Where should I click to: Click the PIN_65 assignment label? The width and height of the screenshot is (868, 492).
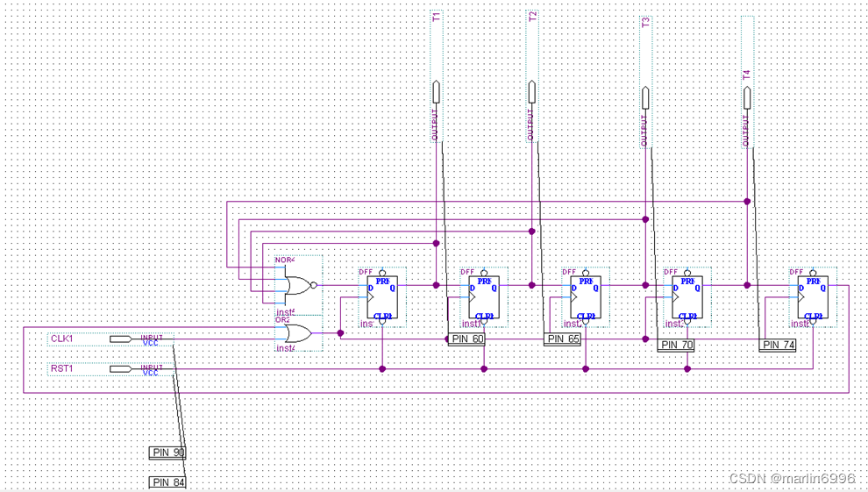(562, 339)
